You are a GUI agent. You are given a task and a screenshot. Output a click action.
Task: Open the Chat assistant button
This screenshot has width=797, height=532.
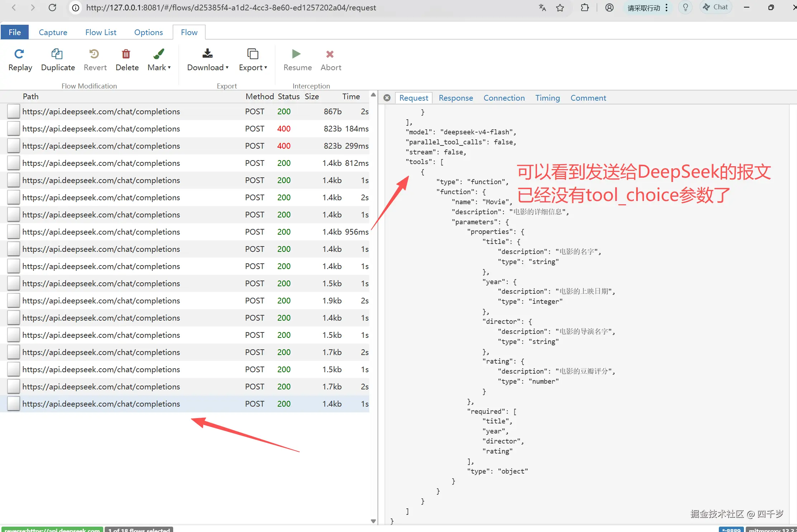coord(716,7)
